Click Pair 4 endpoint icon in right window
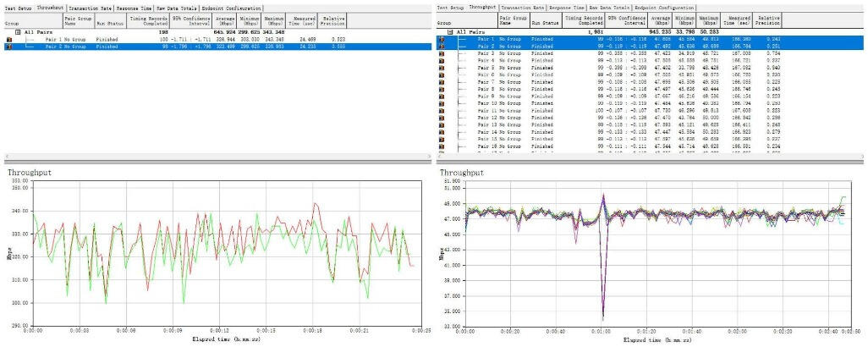 click(x=442, y=60)
